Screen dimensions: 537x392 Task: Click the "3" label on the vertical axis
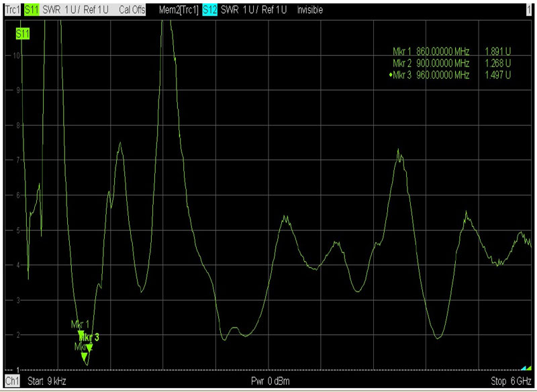click(18, 300)
